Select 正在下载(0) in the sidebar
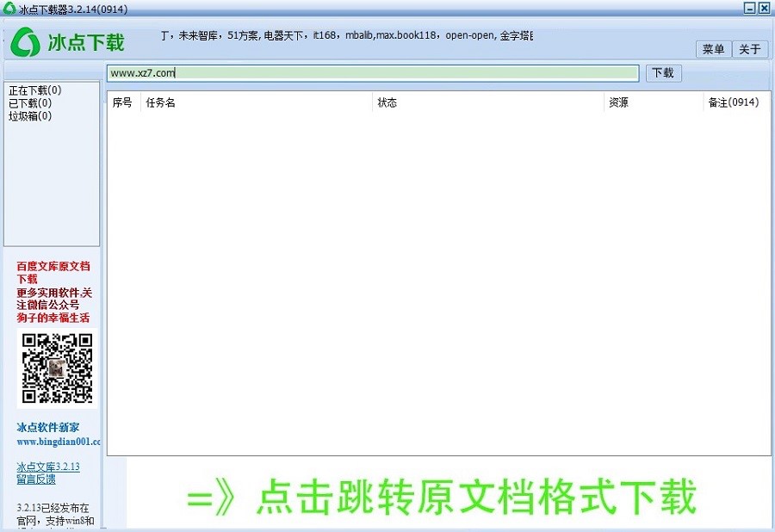Viewport: 775px width, 532px height. 35,90
